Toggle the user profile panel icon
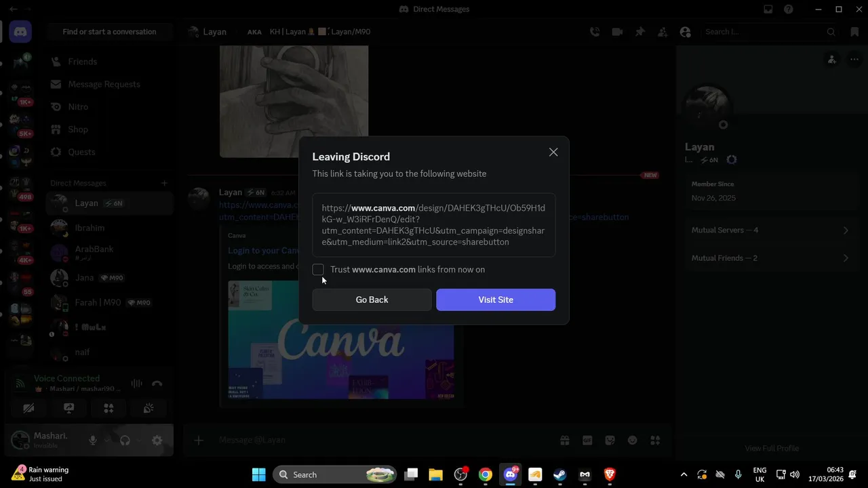The width and height of the screenshot is (868, 488). click(x=685, y=32)
